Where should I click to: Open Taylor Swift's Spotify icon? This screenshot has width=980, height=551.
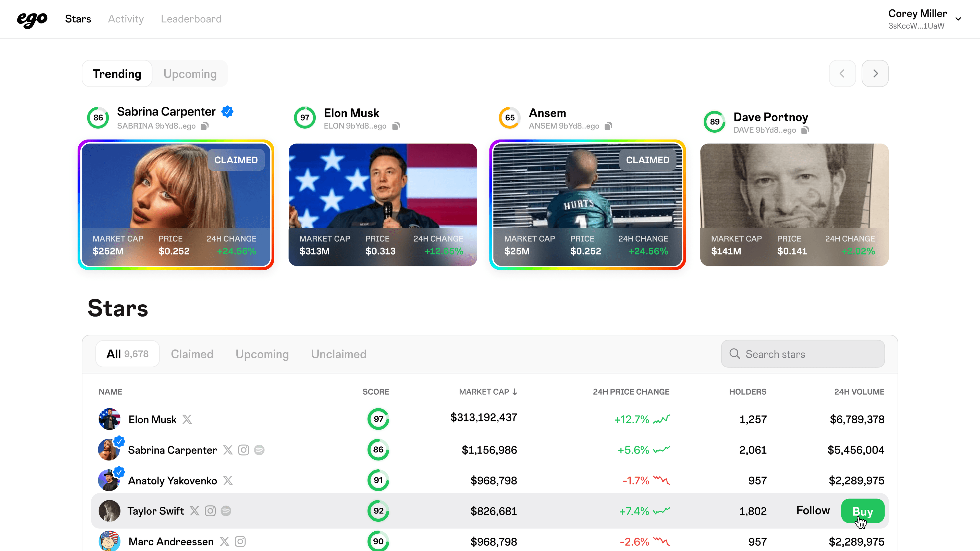(226, 511)
